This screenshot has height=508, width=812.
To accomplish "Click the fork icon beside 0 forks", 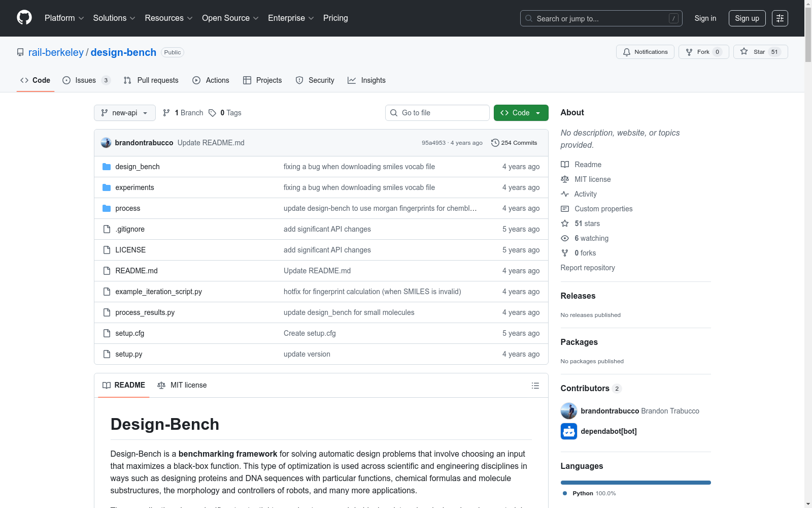I will tap(565, 253).
